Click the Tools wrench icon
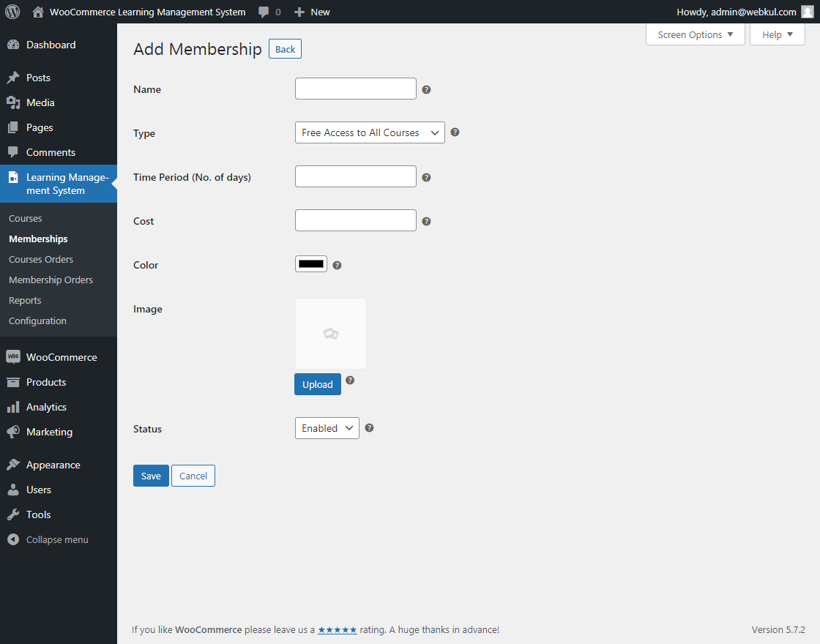 (x=13, y=514)
